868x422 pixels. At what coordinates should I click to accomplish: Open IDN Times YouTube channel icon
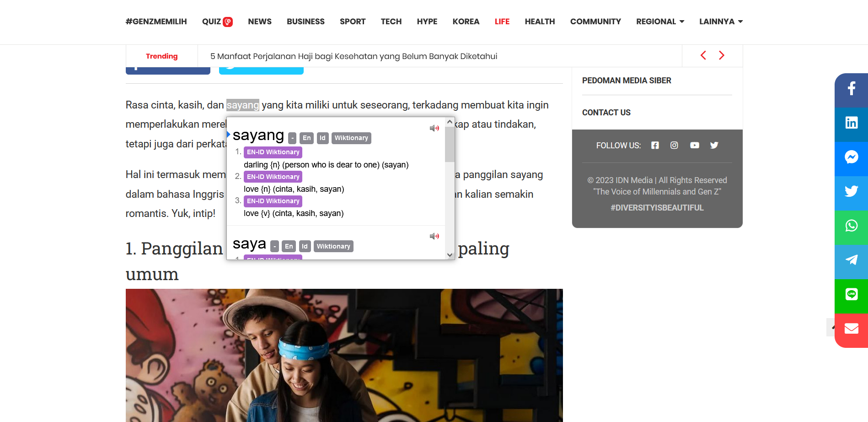(x=695, y=145)
